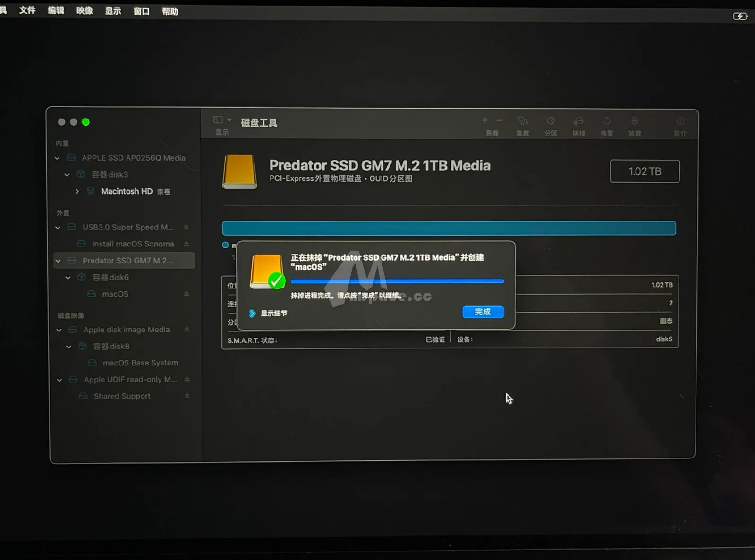Collapse Apple disk image Media chevron
This screenshot has height=560, width=755.
pos(59,330)
